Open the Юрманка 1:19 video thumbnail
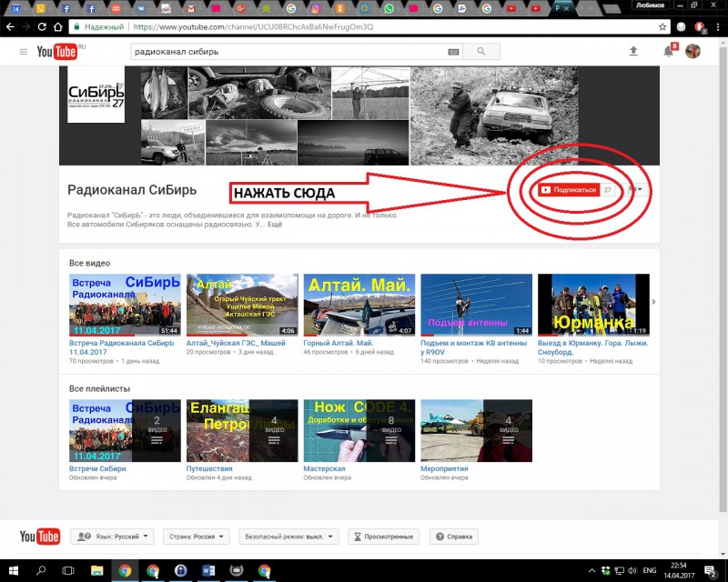This screenshot has width=728, height=582. pyautogui.click(x=593, y=305)
